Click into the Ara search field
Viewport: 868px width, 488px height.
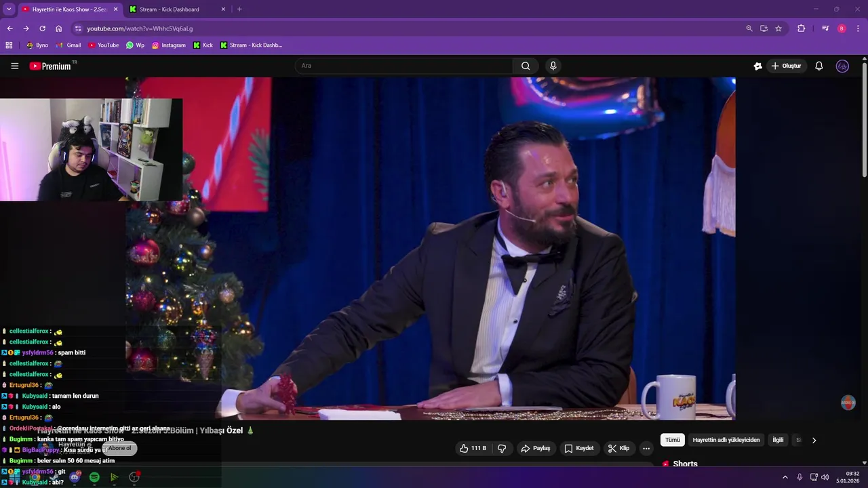coord(404,66)
